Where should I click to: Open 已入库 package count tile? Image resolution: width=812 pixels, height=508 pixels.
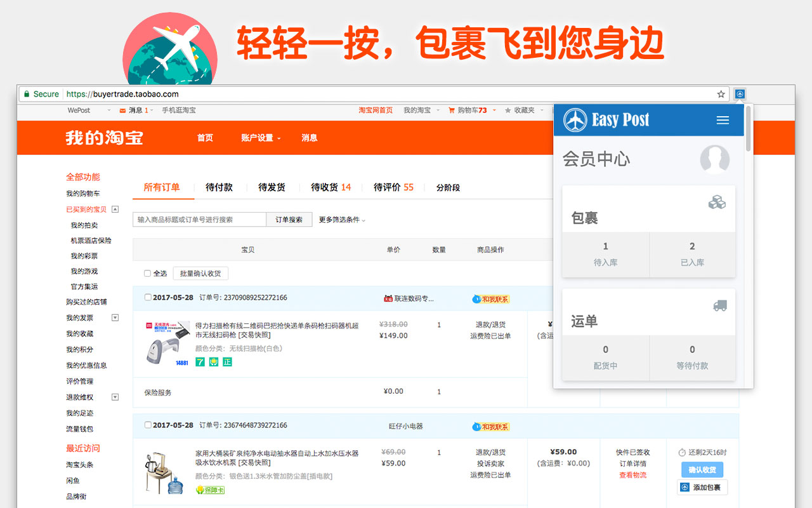pos(692,254)
